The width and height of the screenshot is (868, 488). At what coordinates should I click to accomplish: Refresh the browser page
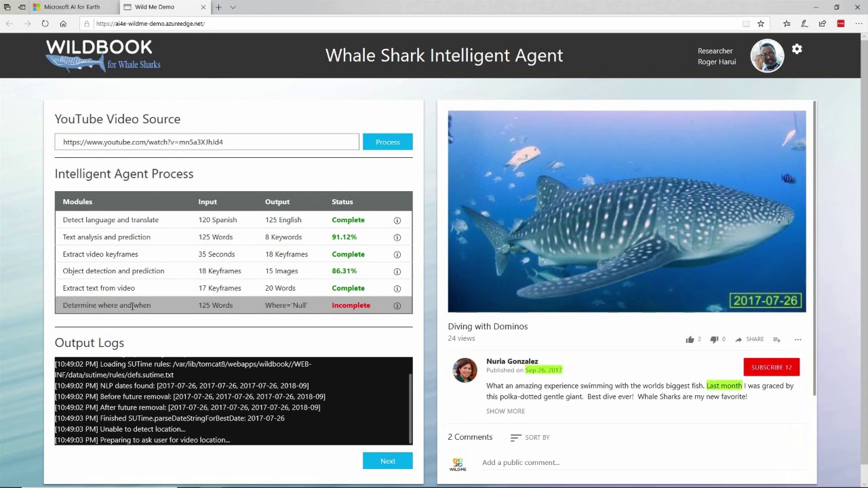coord(45,24)
